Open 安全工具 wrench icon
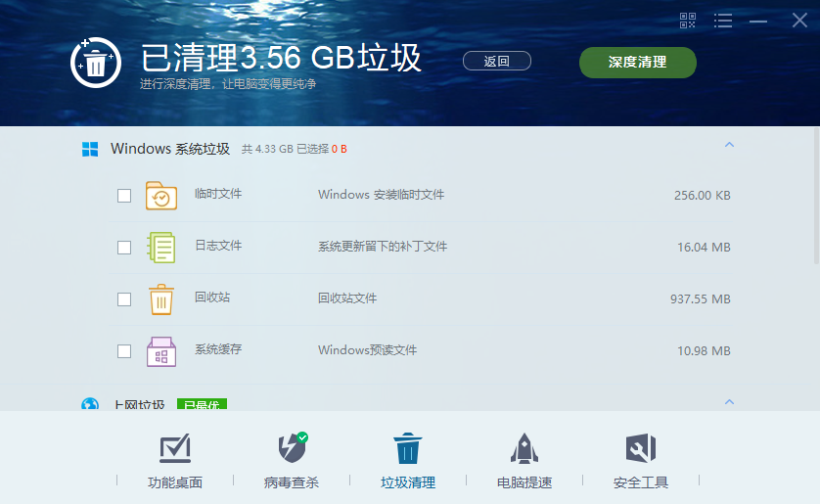820x504 pixels. pyautogui.click(x=641, y=448)
